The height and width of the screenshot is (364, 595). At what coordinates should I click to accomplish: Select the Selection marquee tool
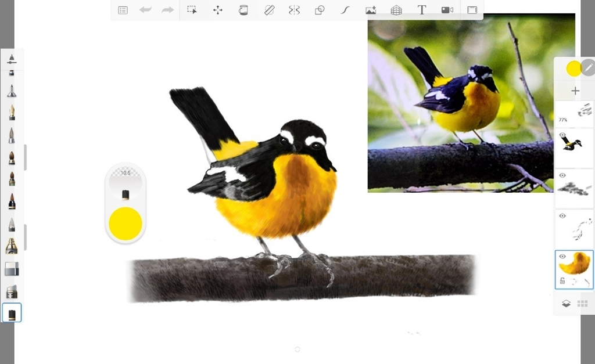point(192,10)
